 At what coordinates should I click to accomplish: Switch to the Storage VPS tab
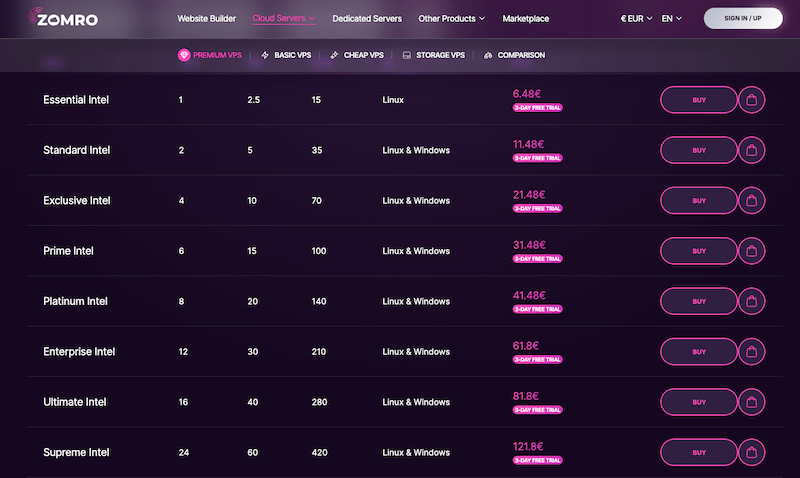click(x=434, y=55)
